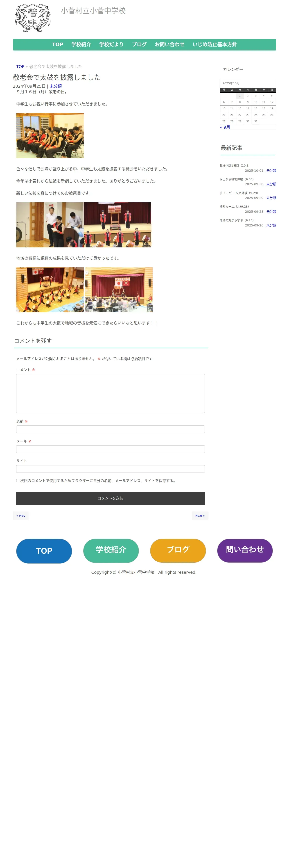Click the school crest logo
Viewport: 289px width, 868px height.
33,18
